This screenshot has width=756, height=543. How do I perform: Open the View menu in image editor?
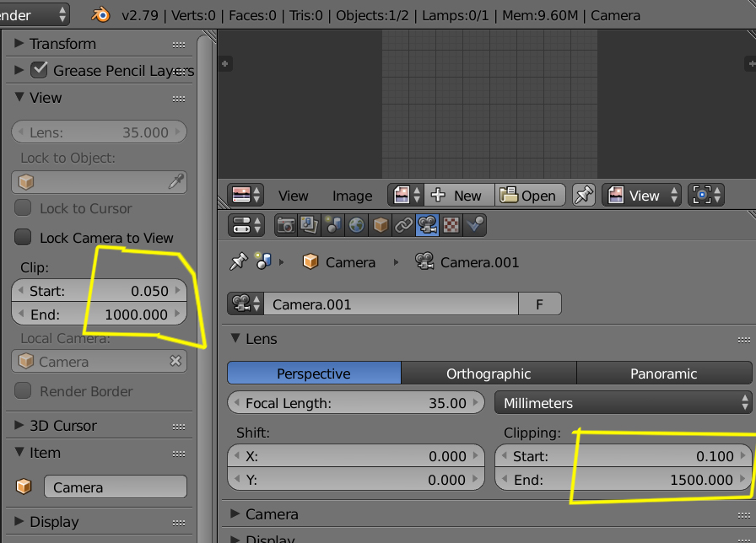293,196
